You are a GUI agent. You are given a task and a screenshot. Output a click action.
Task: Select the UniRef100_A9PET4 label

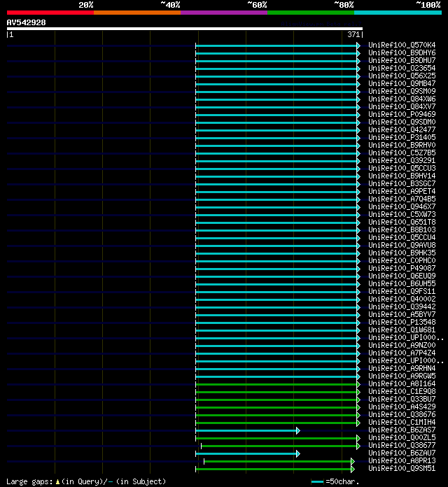[x=402, y=191]
